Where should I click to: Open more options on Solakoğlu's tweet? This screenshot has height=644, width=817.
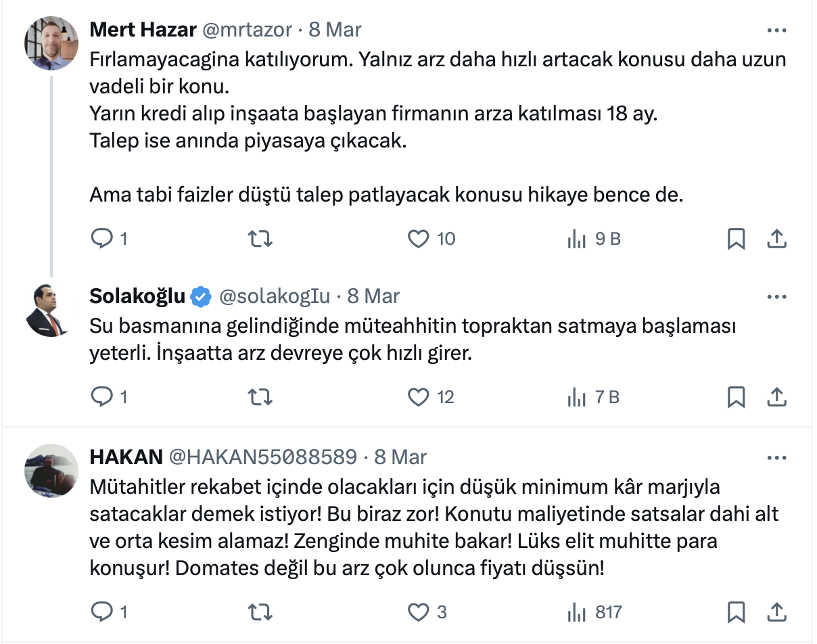click(776, 297)
